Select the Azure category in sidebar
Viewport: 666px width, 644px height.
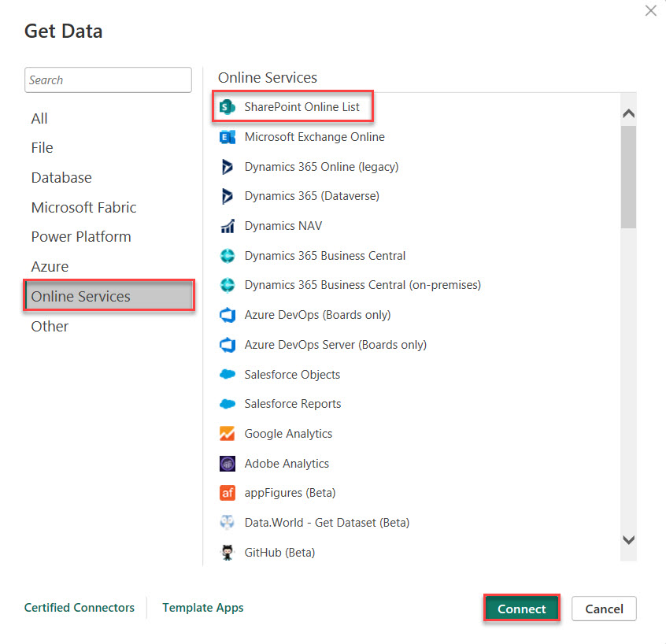coord(50,266)
